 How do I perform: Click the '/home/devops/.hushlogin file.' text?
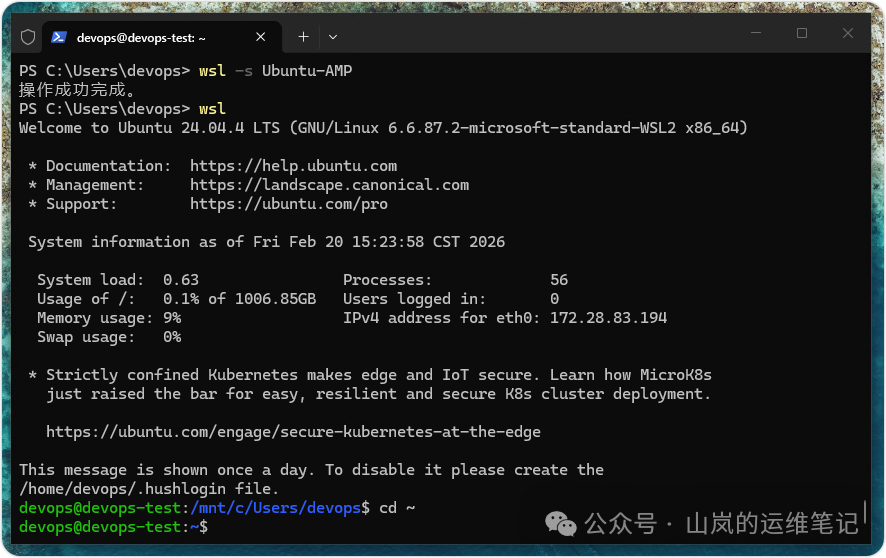coord(149,489)
